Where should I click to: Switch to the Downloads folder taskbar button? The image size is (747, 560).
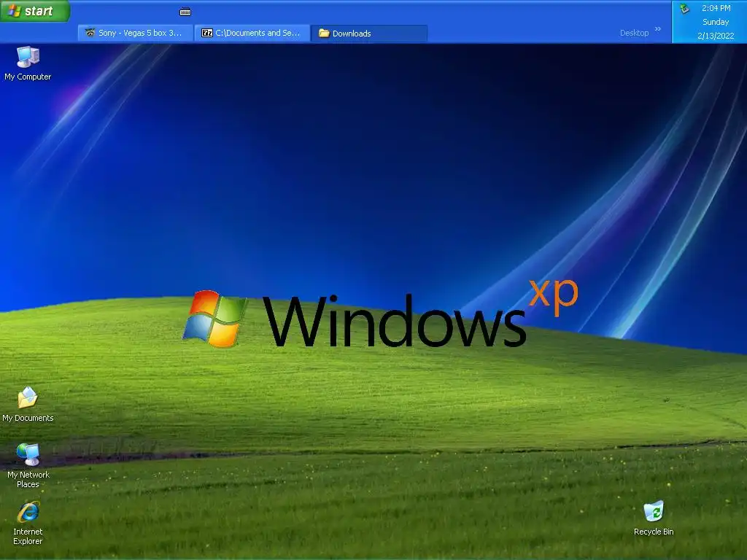(x=368, y=34)
